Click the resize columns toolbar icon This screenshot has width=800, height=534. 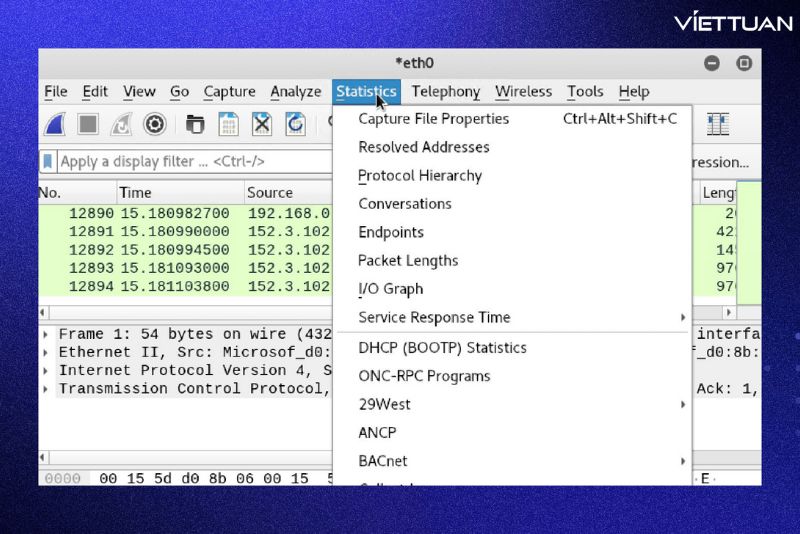tap(718, 124)
